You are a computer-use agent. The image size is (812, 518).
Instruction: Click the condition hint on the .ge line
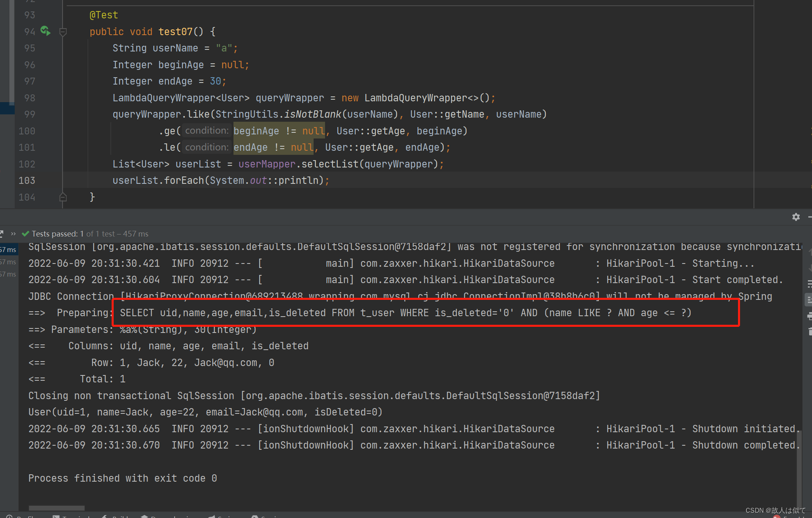tap(206, 131)
